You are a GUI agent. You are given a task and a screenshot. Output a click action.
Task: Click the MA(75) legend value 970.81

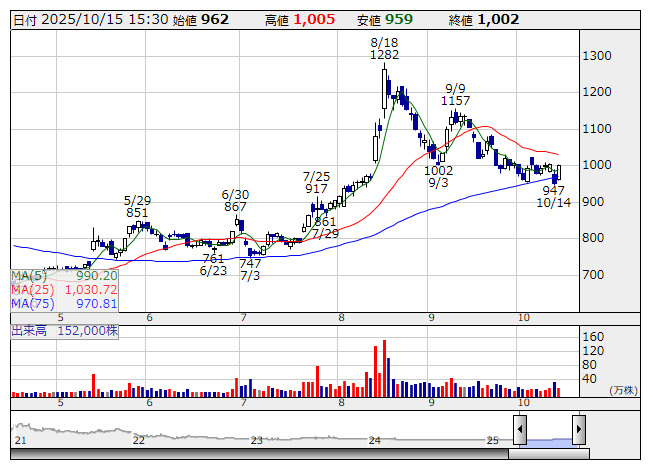(97, 303)
